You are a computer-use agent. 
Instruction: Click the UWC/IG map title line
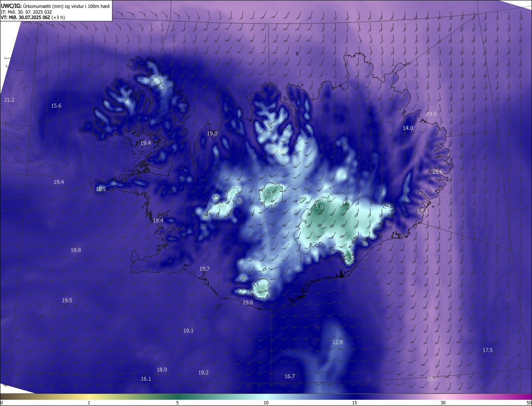click(55, 6)
